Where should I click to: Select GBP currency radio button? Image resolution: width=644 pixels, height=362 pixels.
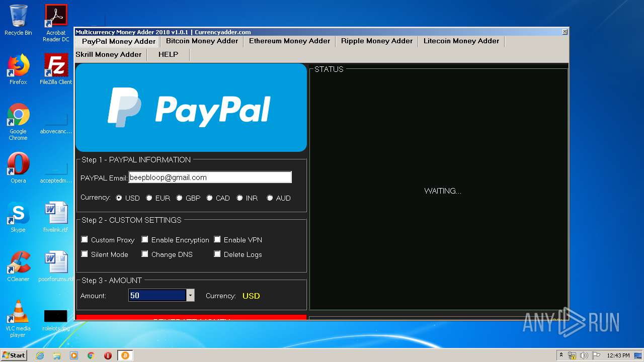(x=179, y=198)
